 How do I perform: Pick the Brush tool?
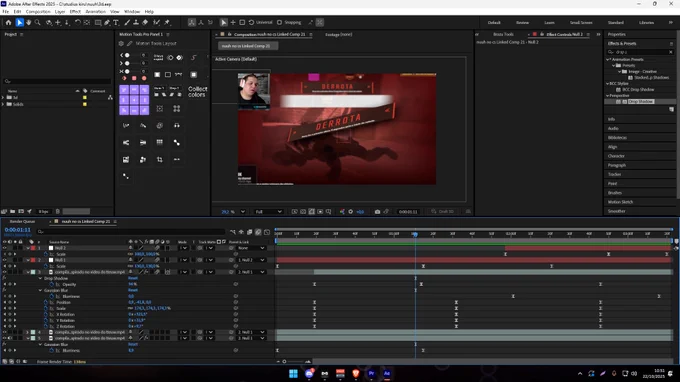(x=127, y=23)
